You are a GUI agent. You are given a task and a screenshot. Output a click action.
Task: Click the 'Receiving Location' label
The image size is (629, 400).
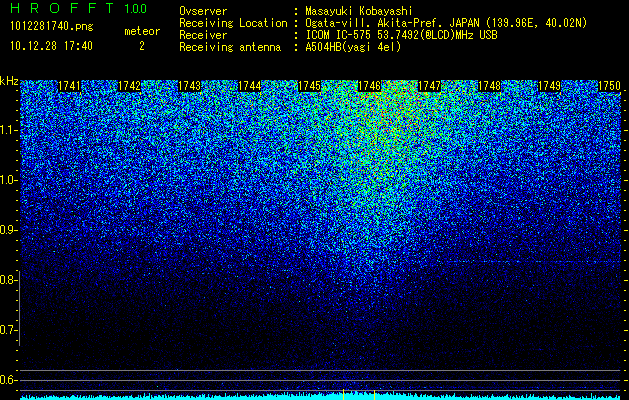(x=233, y=23)
